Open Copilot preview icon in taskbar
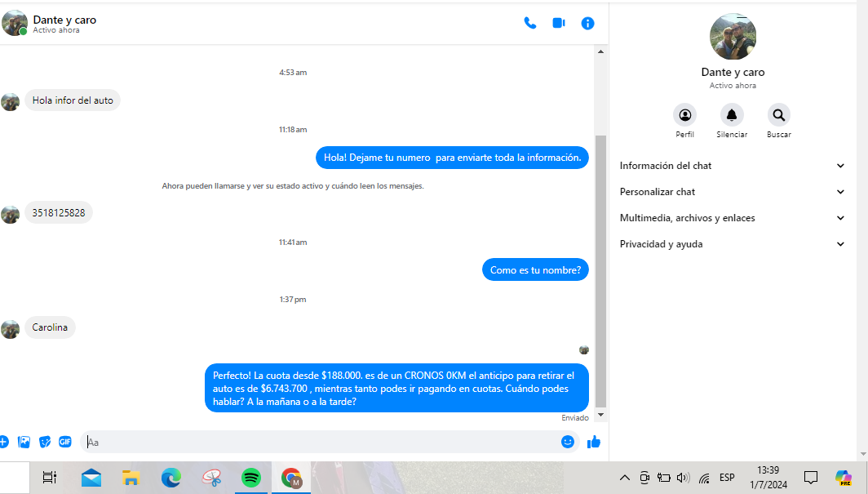This screenshot has width=868, height=494. [844, 478]
